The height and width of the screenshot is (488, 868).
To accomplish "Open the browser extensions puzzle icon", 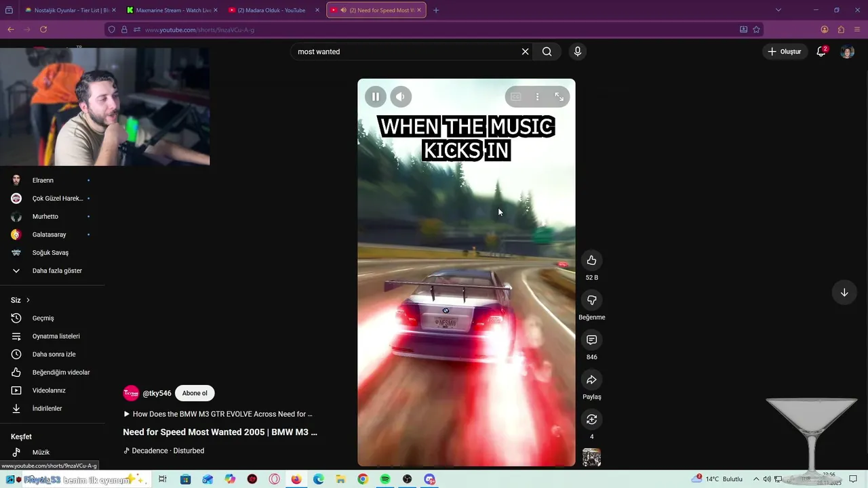I will point(841,29).
